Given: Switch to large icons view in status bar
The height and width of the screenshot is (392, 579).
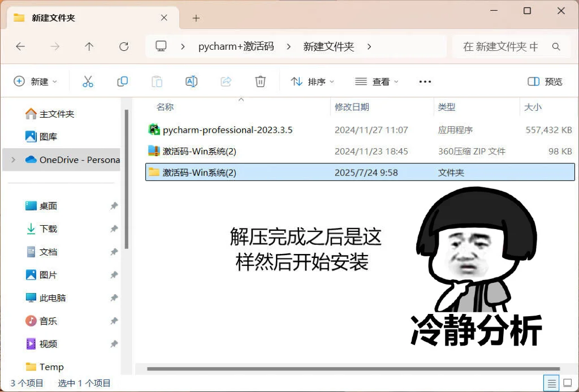Looking at the screenshot, I should 567,383.
